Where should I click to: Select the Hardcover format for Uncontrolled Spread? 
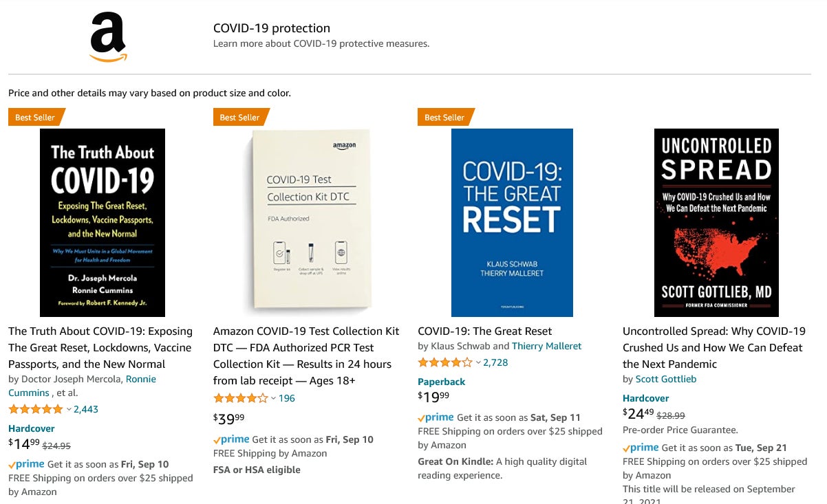[x=645, y=398]
